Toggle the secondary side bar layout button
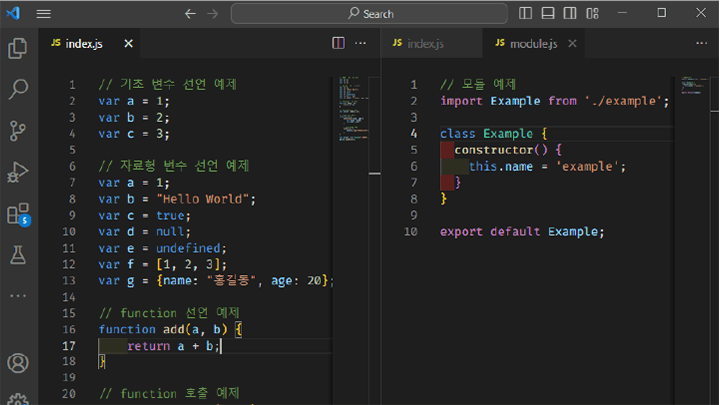The image size is (720, 405). point(570,13)
